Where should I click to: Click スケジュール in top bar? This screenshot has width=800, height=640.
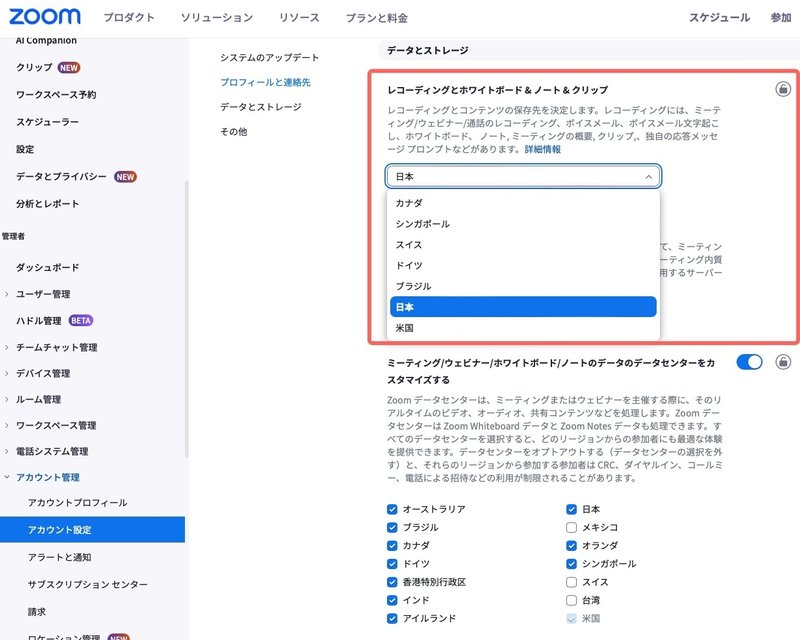pyautogui.click(x=719, y=17)
